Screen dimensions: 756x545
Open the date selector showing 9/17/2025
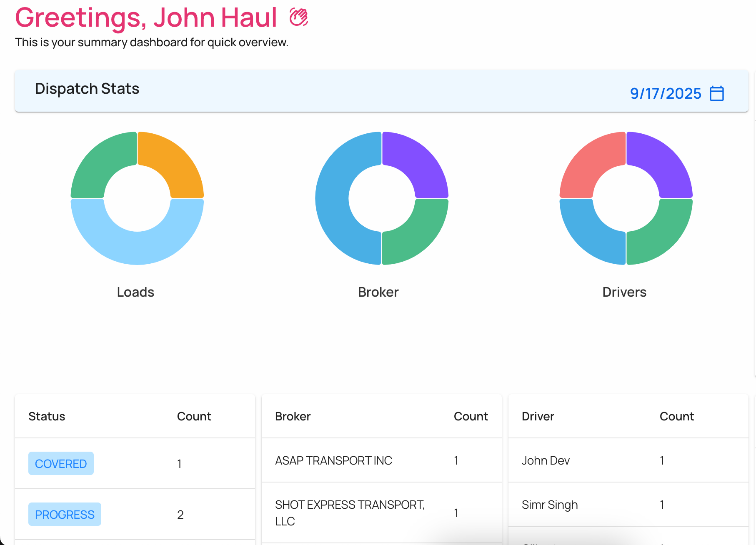click(666, 93)
